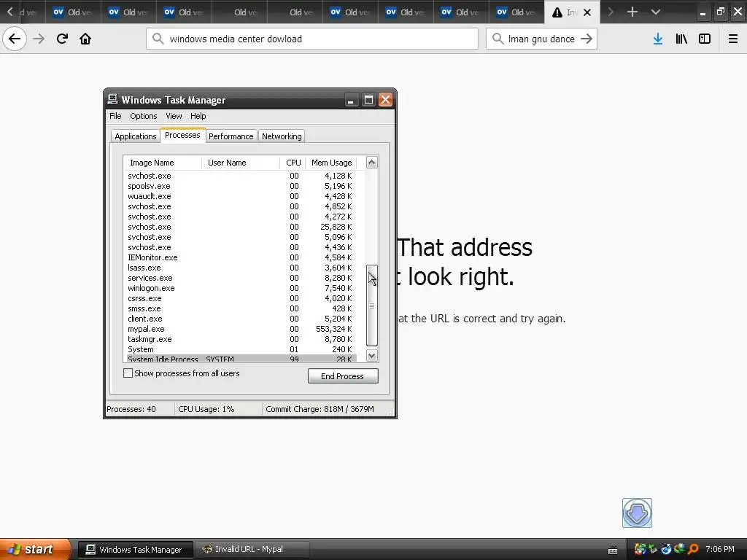747x560 pixels.
Task: Switch to the Networking tab
Action: (282, 136)
